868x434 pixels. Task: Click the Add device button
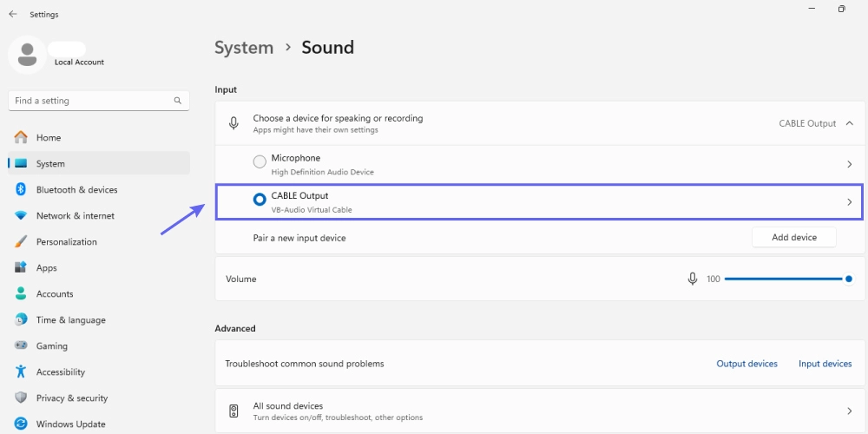(793, 237)
